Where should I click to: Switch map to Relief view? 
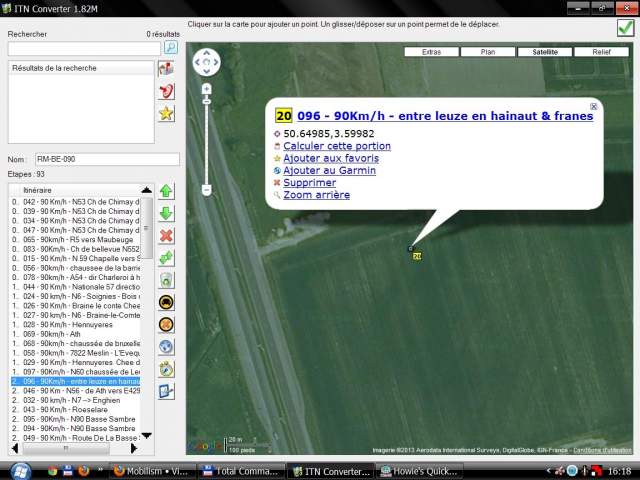(x=601, y=51)
